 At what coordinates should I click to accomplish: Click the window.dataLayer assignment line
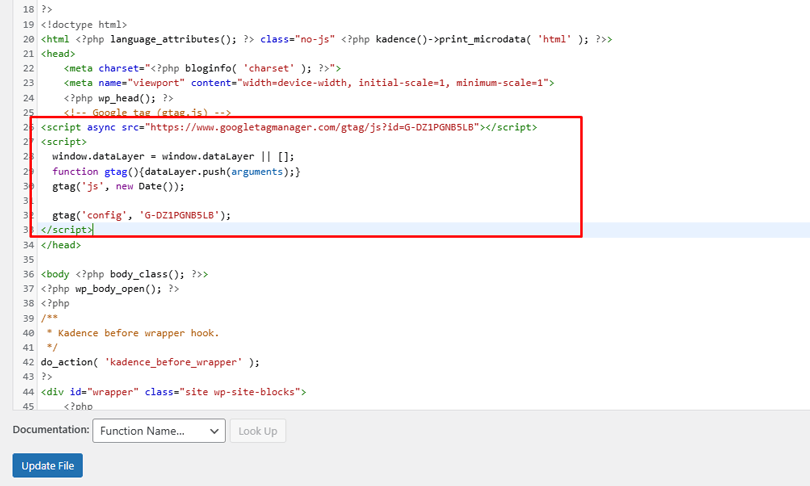(x=173, y=156)
